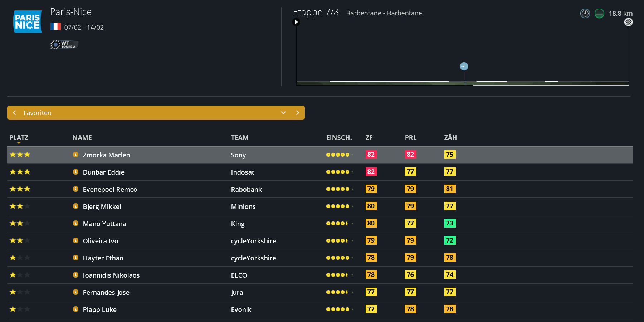The width and height of the screenshot is (644, 322).
Task: Open info icon for Evenepoel Remco
Action: click(75, 189)
